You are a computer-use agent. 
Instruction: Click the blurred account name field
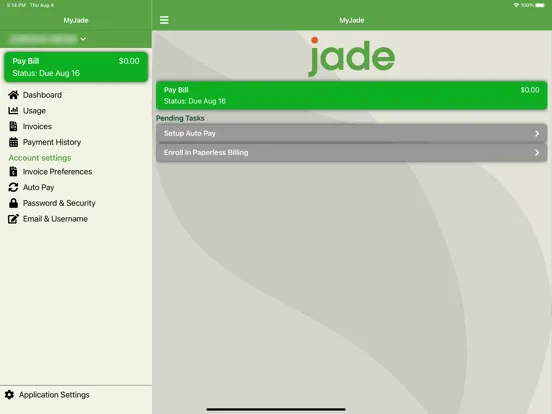click(x=44, y=39)
